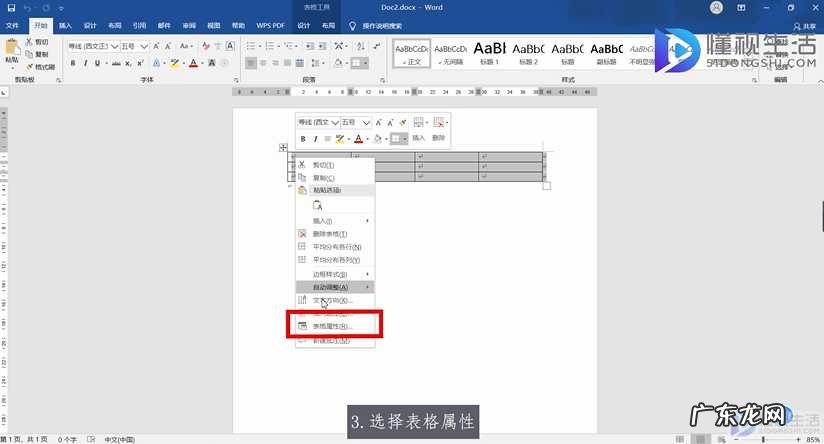The image size is (824, 444).
Task: Open the 文件 (File) tab
Action: click(12, 26)
